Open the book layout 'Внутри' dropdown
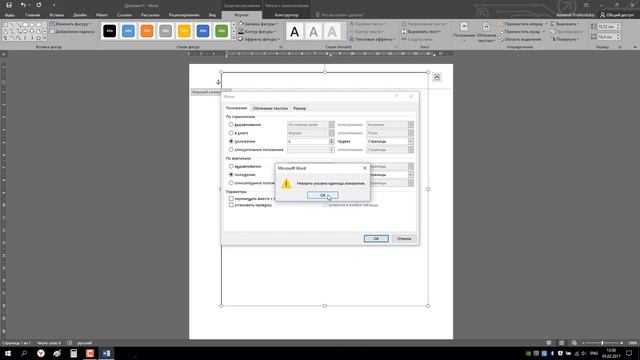 (311, 133)
